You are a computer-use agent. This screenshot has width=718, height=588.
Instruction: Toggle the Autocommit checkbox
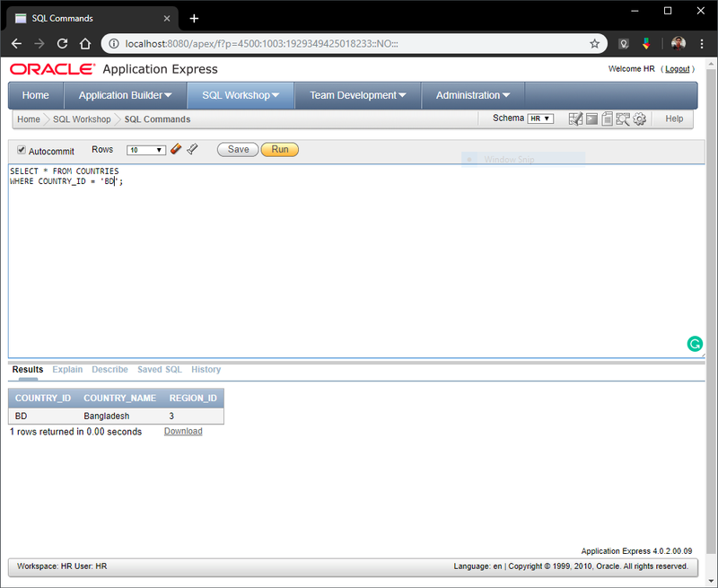[x=22, y=150]
